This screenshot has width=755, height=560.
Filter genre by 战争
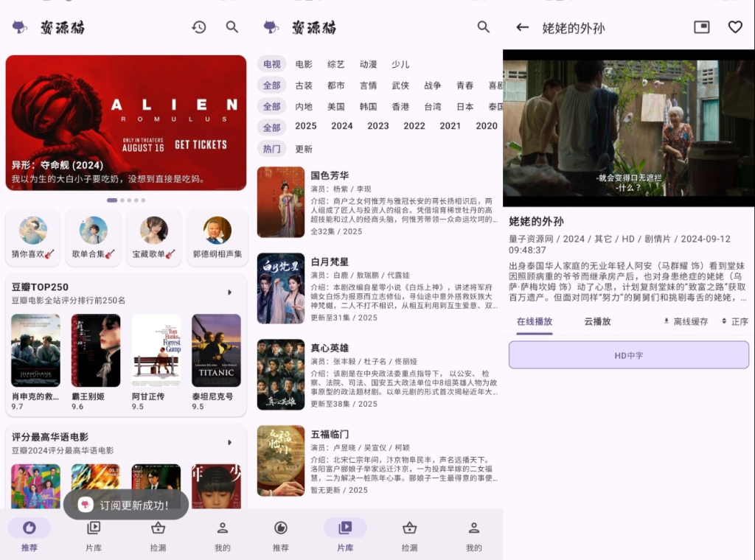[x=433, y=85]
